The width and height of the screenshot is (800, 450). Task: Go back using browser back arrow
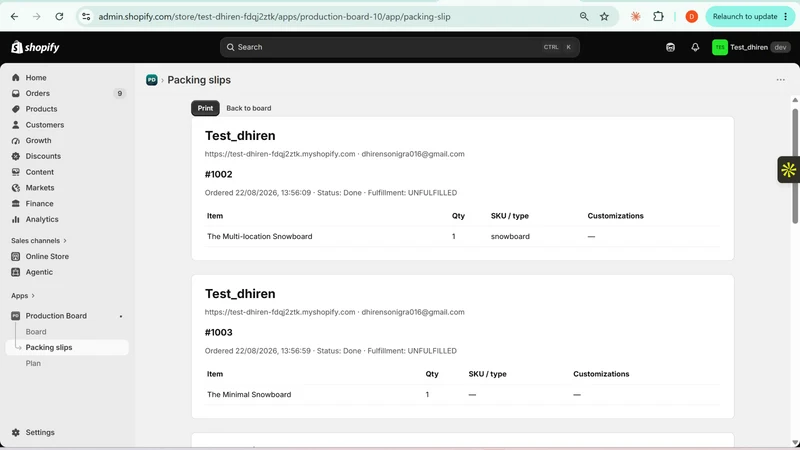14,16
